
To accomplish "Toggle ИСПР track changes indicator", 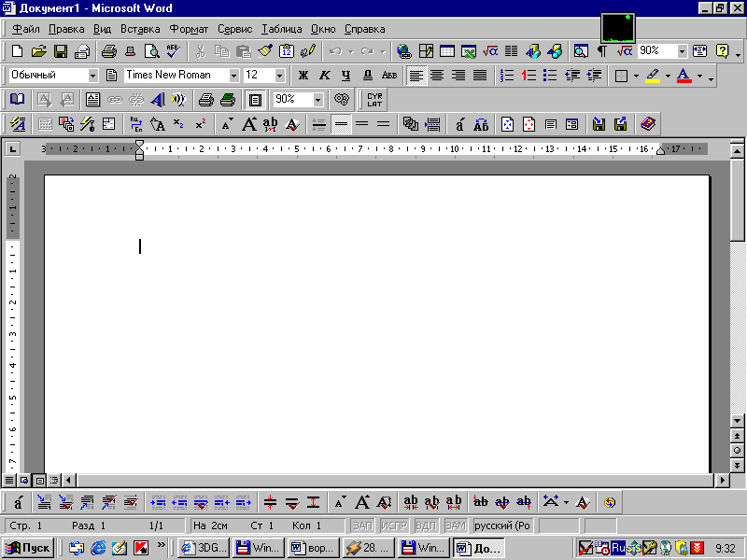I will coord(394,525).
